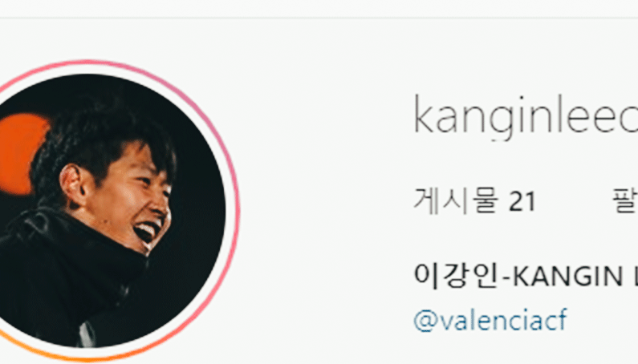Click the 이강인-KANGIN display name
Screen dimensions: 638x364
coord(526,277)
